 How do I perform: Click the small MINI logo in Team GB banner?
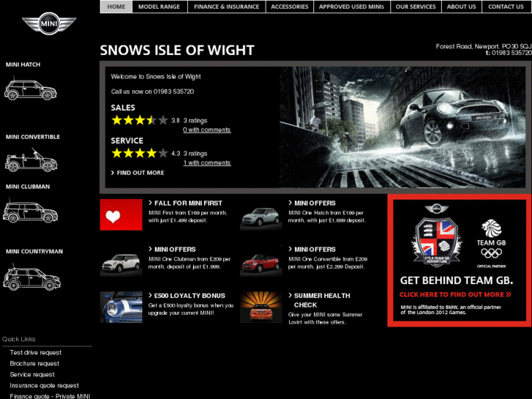point(437,209)
